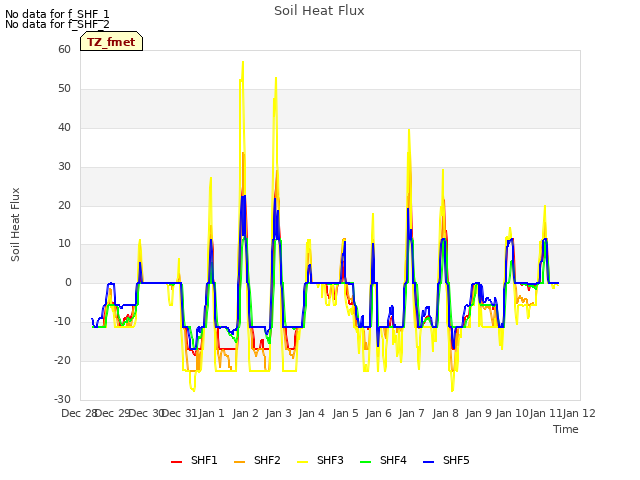Click the 30 y-axis tick label

[64, 166]
